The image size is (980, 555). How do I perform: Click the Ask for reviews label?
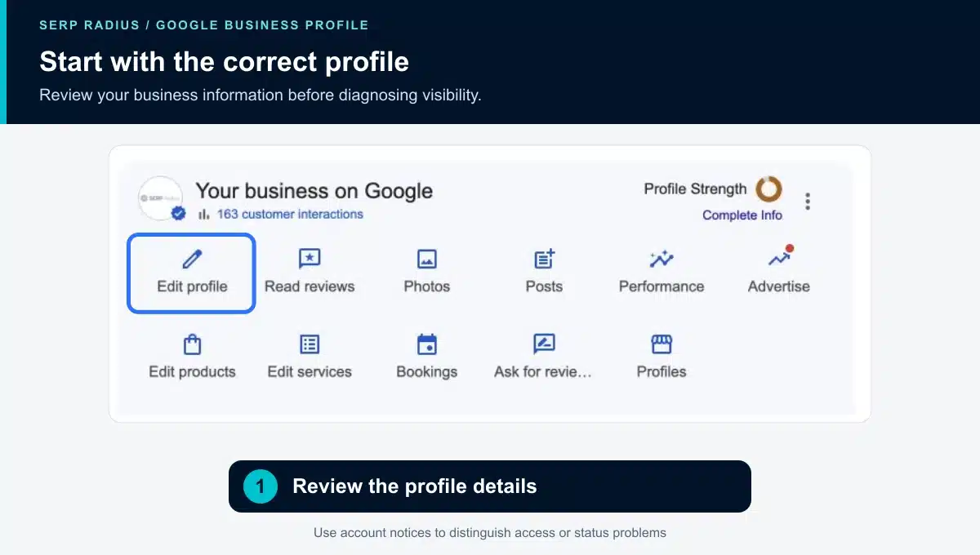tap(543, 371)
